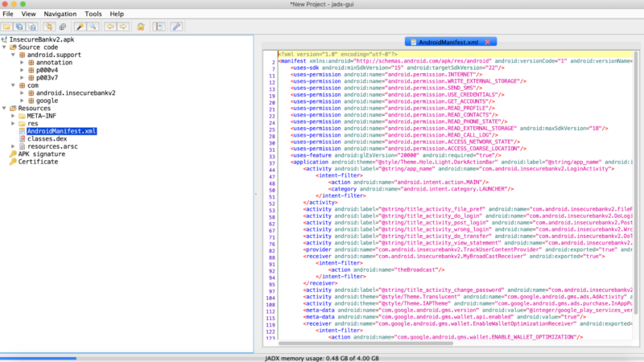Click the android.permission.SEND_SMS line
Screen dimensions: 644x362
click(x=386, y=88)
